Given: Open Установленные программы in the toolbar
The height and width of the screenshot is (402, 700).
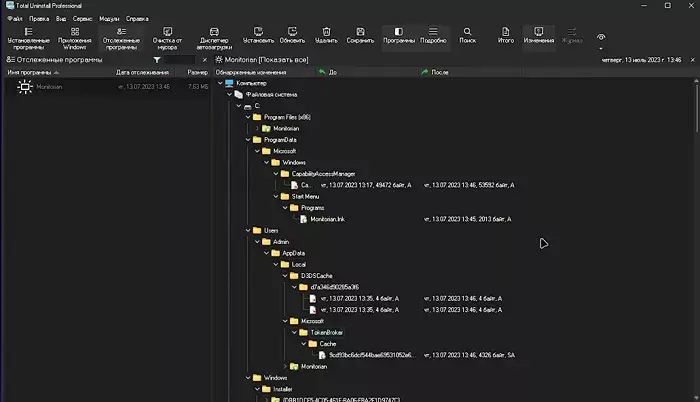Looking at the screenshot, I should coord(27,37).
